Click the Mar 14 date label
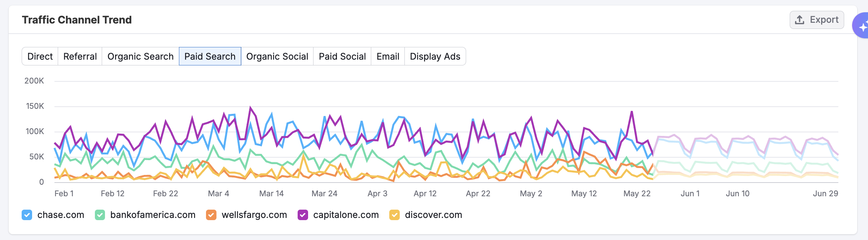The height and width of the screenshot is (240, 868). 271,194
